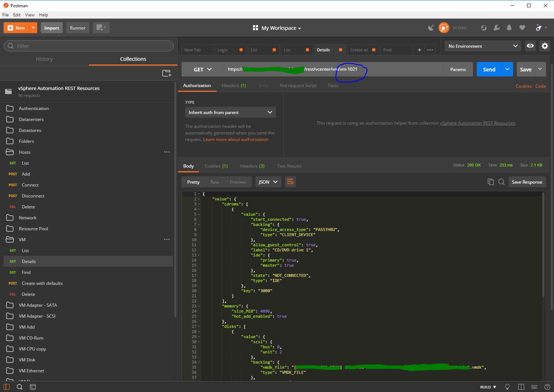
Task: Toggle the response line wrap icon
Action: (290, 182)
